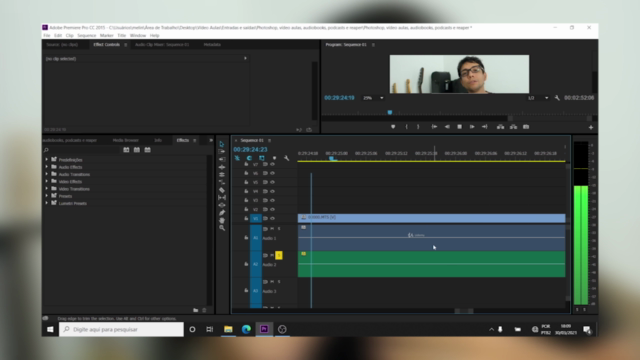Step back one frame
The width and height of the screenshot is (640, 360).
[x=447, y=127]
